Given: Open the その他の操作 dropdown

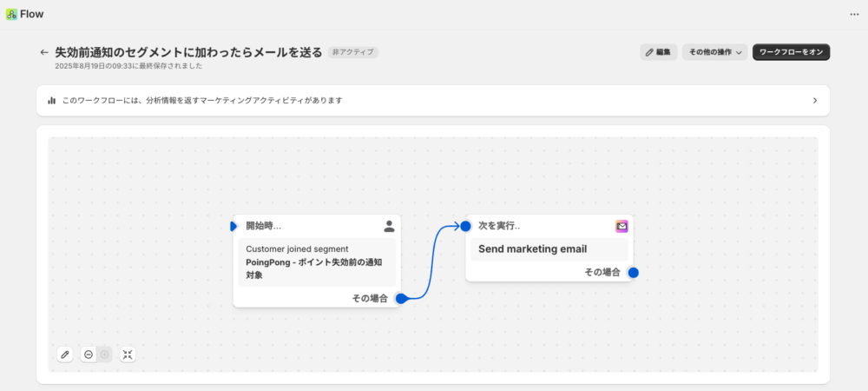Looking at the screenshot, I should pos(714,52).
